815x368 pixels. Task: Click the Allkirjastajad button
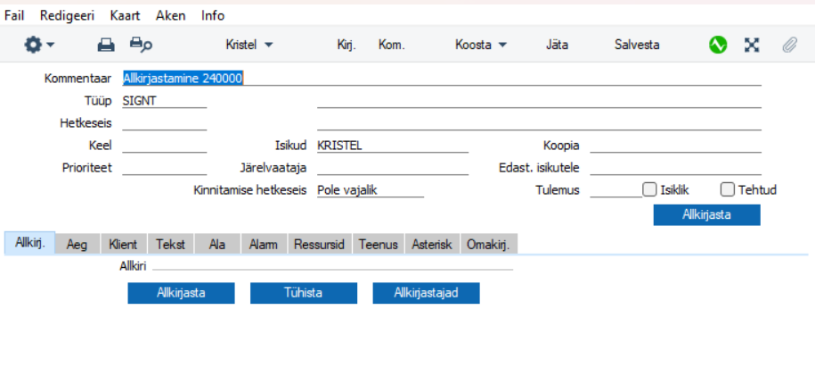tap(426, 293)
